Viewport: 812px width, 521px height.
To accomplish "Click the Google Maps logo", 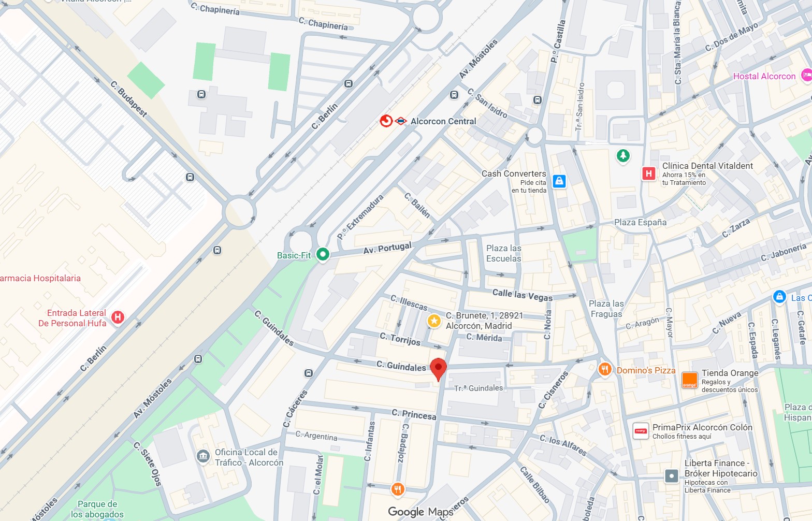I will 421,512.
